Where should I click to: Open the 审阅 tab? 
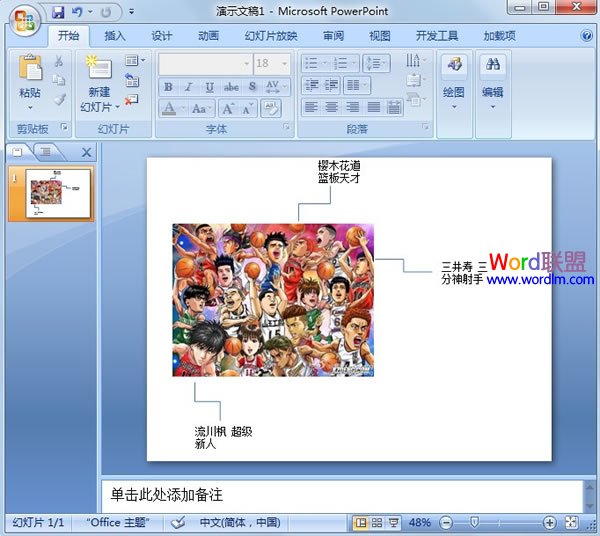click(334, 36)
